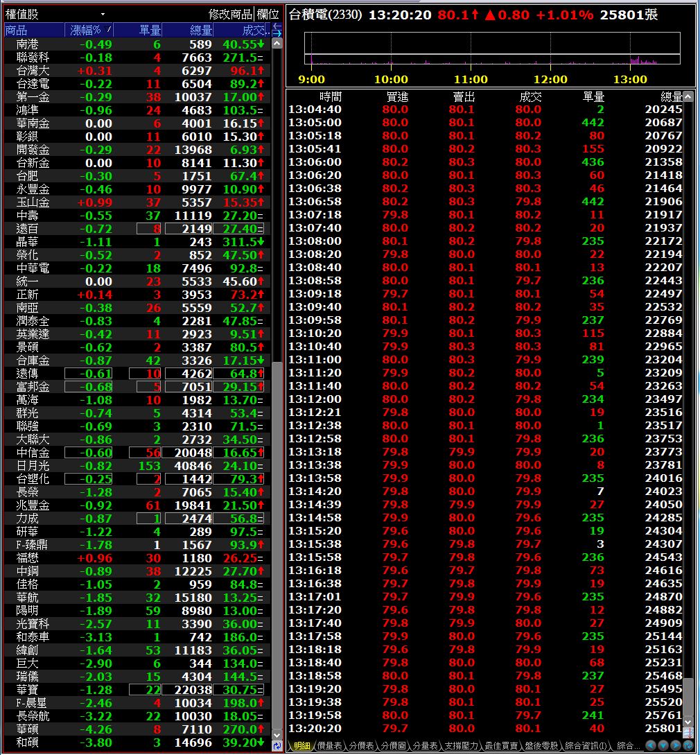Click the 賣出 column header
The height and width of the screenshot is (755, 700).
[464, 97]
